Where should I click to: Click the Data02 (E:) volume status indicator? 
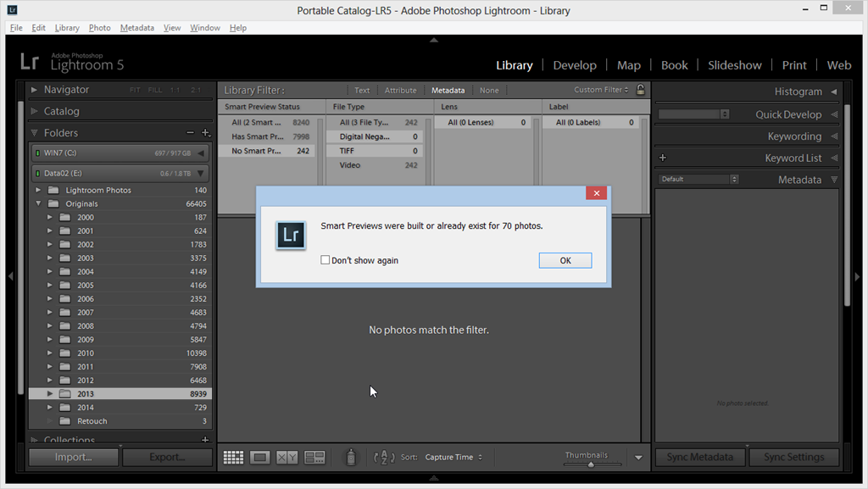click(x=37, y=174)
